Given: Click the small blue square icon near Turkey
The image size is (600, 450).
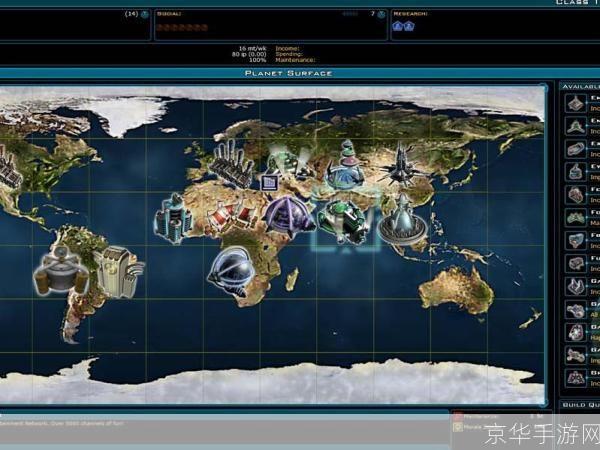Looking at the screenshot, I should coord(271,183).
